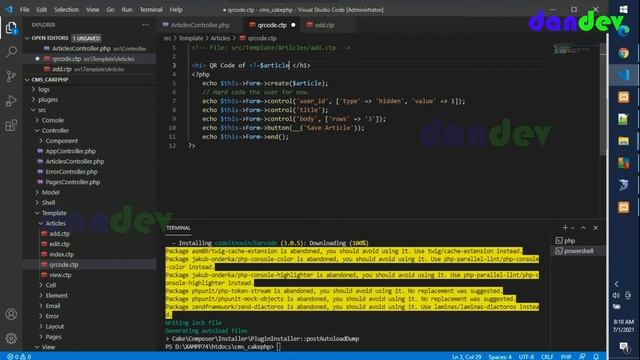
Task: Change indentation via Spaces: 4
Action: click(500, 357)
